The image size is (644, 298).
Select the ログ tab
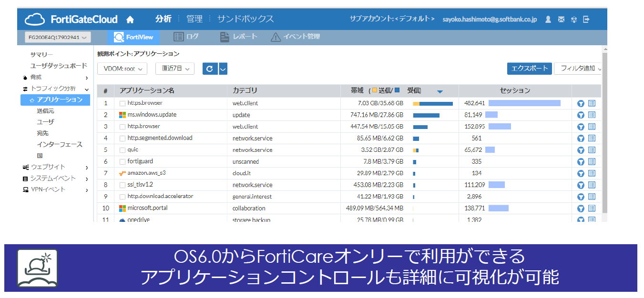(186, 37)
